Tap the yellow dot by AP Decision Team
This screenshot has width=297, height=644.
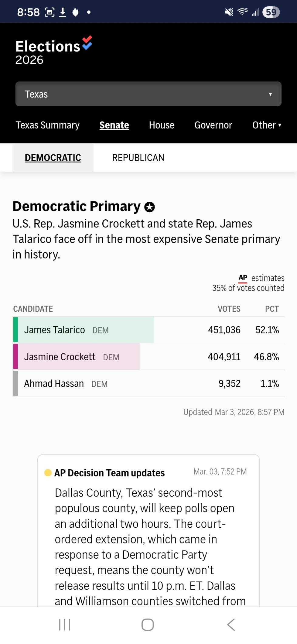pyautogui.click(x=48, y=473)
